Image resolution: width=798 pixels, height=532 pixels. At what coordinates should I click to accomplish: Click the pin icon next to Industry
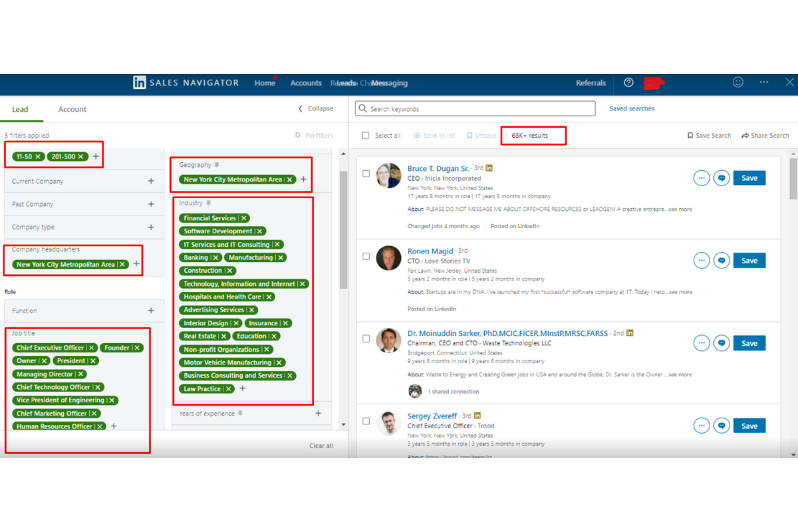click(x=209, y=203)
